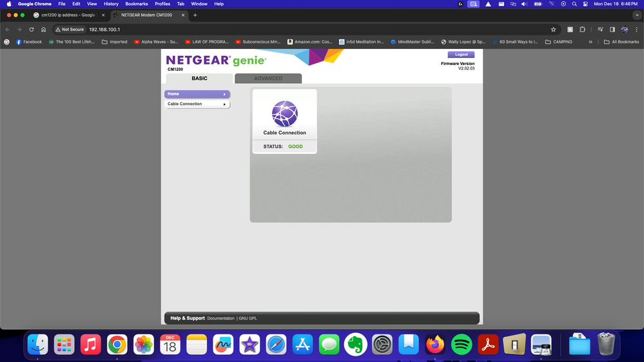The width and height of the screenshot is (644, 362).
Task: Open the History menu
Action: coord(111,4)
